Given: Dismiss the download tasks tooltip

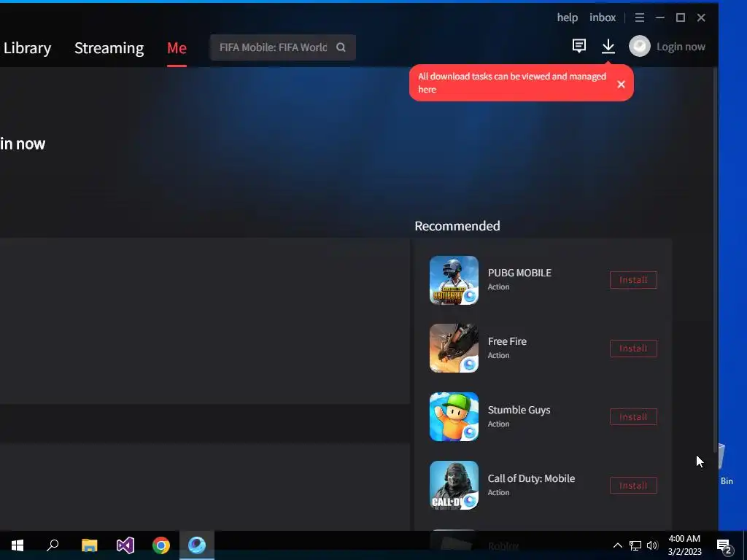Looking at the screenshot, I should pyautogui.click(x=621, y=85).
